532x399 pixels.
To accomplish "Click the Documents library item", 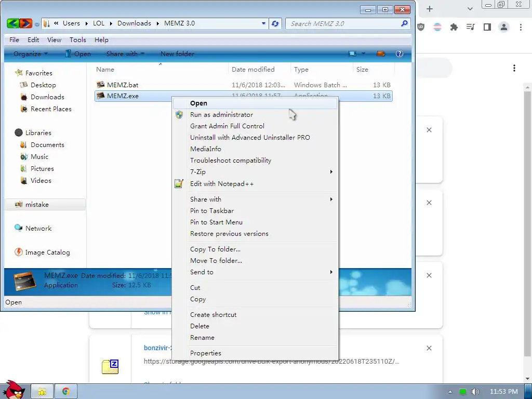I will [x=42, y=144].
